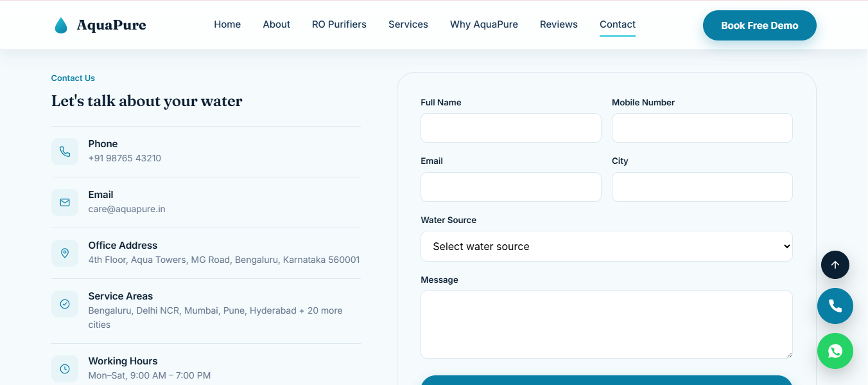868x385 pixels.
Task: Click into the Mobile Number field
Action: pos(702,128)
